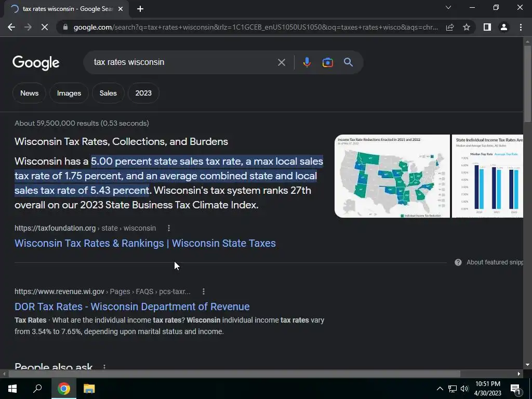Open the Windows Start menu
This screenshot has width=532, height=399.
click(12, 389)
